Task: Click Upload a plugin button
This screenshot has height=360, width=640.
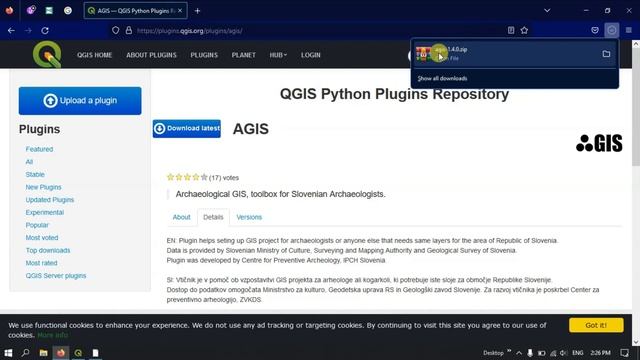Action: point(80,101)
